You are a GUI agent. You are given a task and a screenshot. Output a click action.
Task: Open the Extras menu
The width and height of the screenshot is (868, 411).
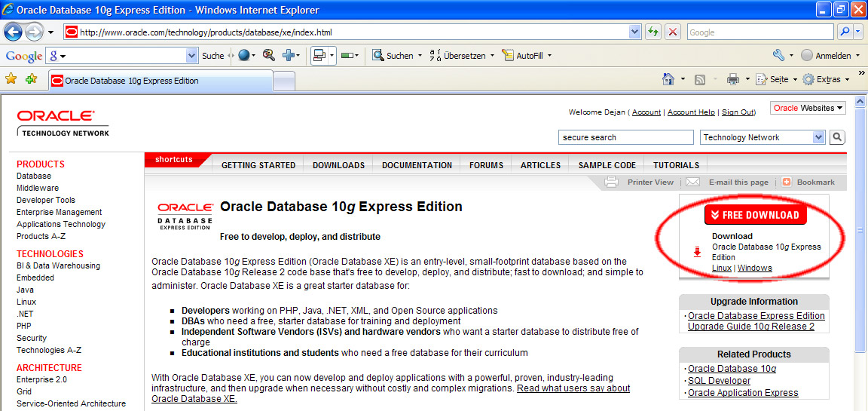(x=825, y=80)
